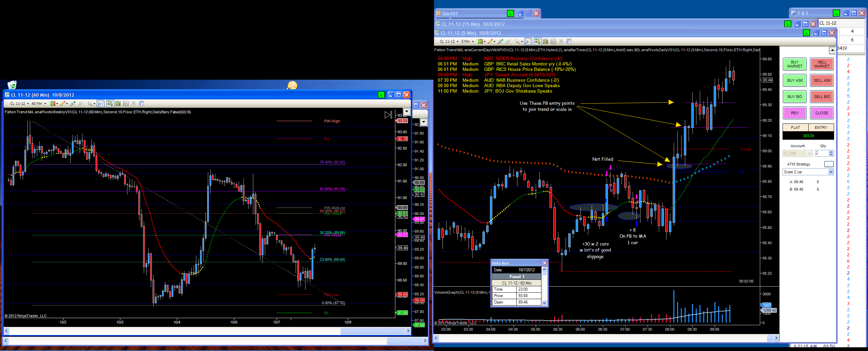
Task: Click SELL ASK button
Action: coord(822,80)
